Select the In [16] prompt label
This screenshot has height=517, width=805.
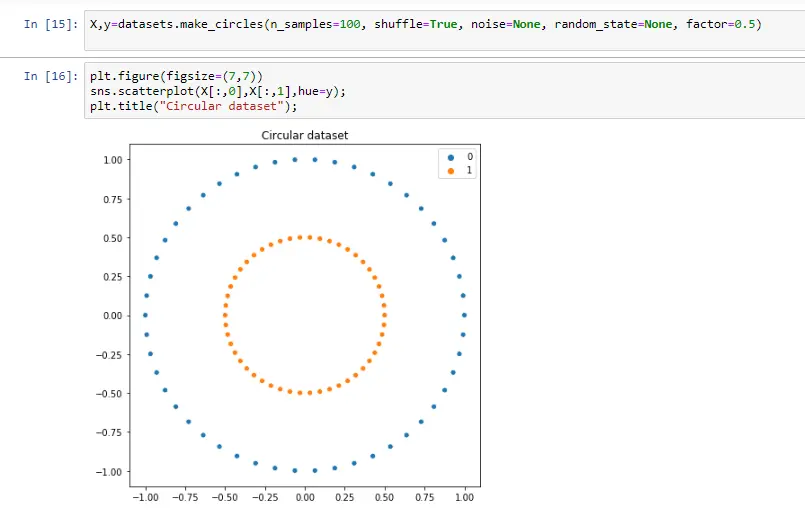[51, 76]
